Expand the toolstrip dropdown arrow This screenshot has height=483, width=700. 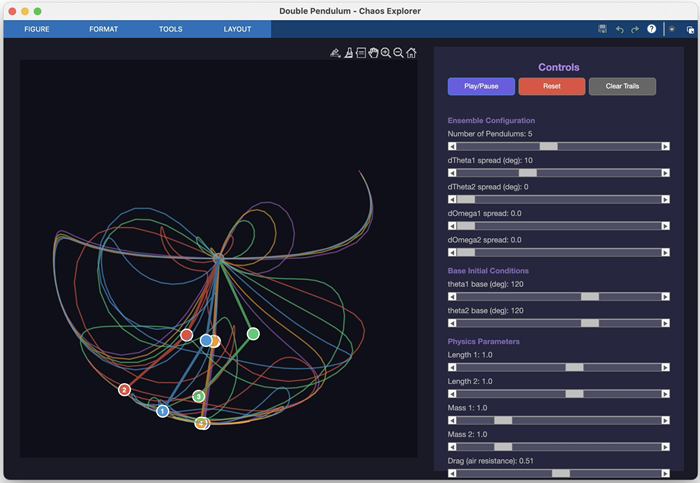tap(672, 29)
